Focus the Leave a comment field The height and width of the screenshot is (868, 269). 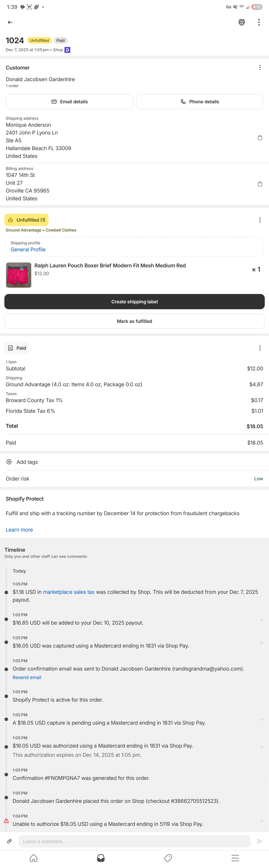pyautogui.click(x=134, y=841)
